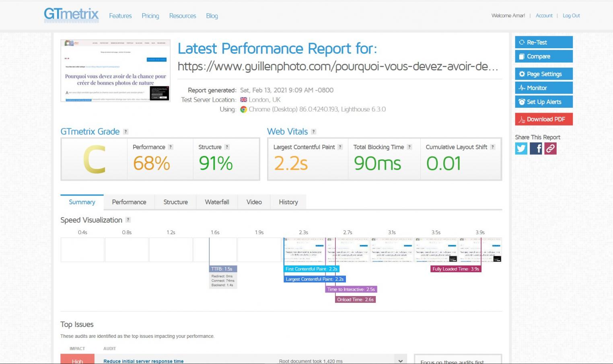Share report on Facebook
The image size is (613, 364).
click(x=536, y=148)
